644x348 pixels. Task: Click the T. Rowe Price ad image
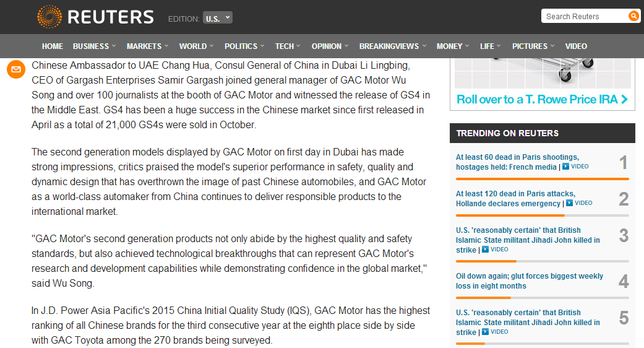pos(543,73)
